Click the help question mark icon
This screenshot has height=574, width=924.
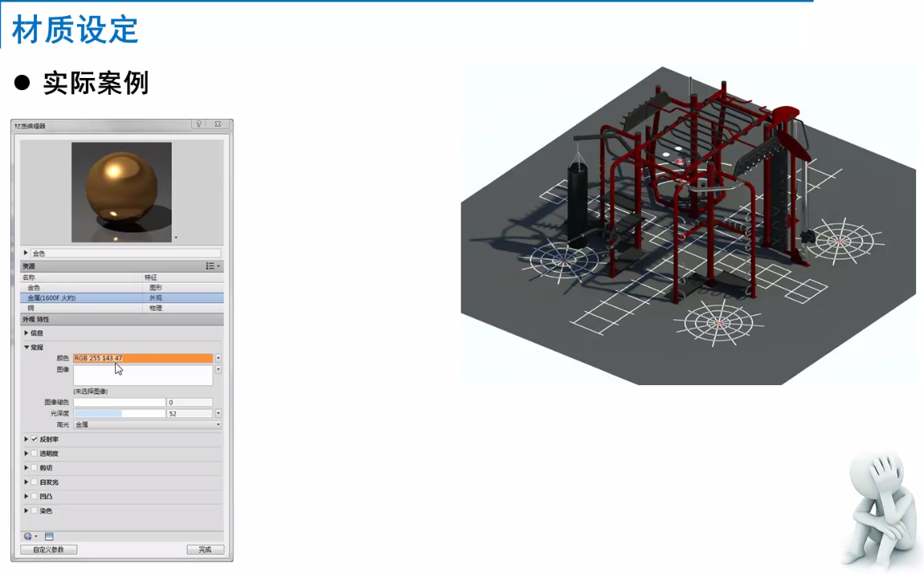coord(198,125)
